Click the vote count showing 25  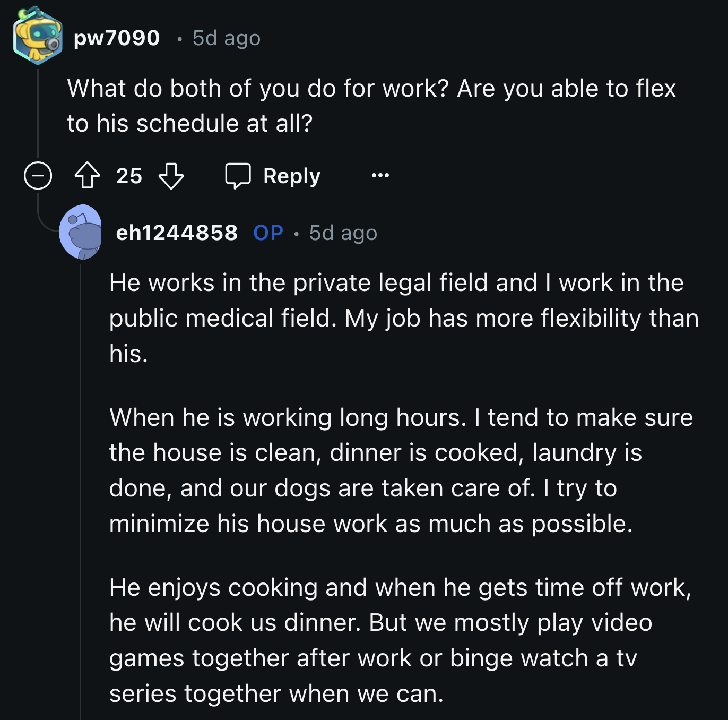[x=129, y=176]
